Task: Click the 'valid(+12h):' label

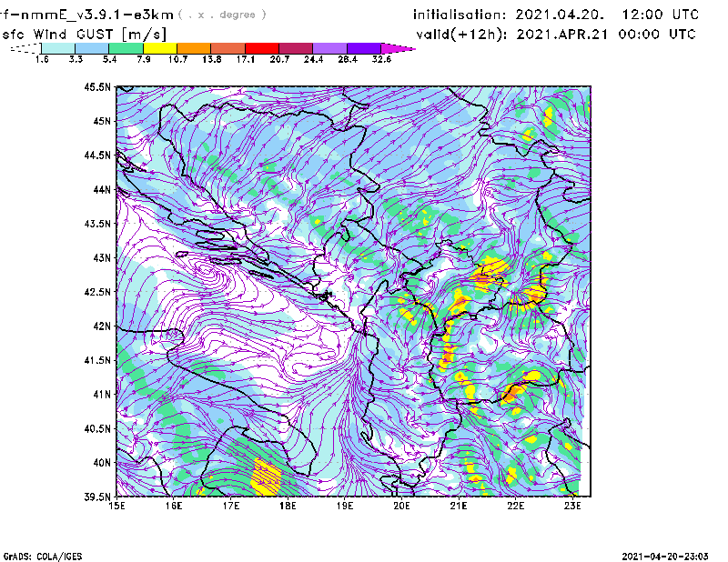Action: [462, 35]
